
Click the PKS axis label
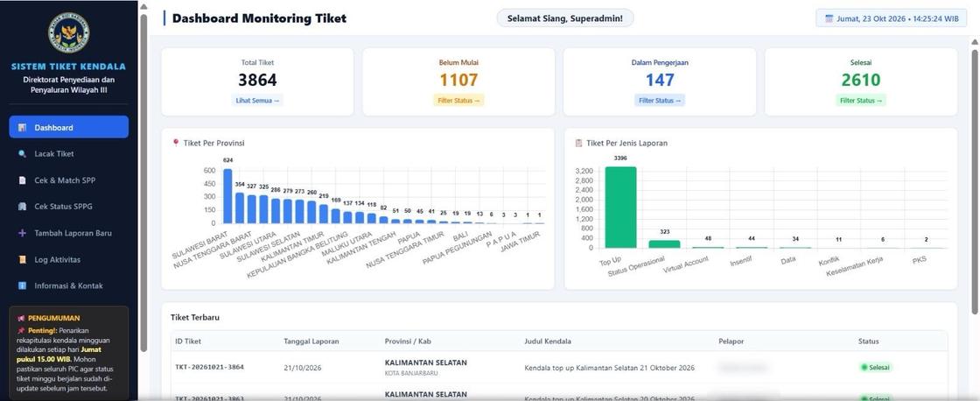[x=919, y=259]
